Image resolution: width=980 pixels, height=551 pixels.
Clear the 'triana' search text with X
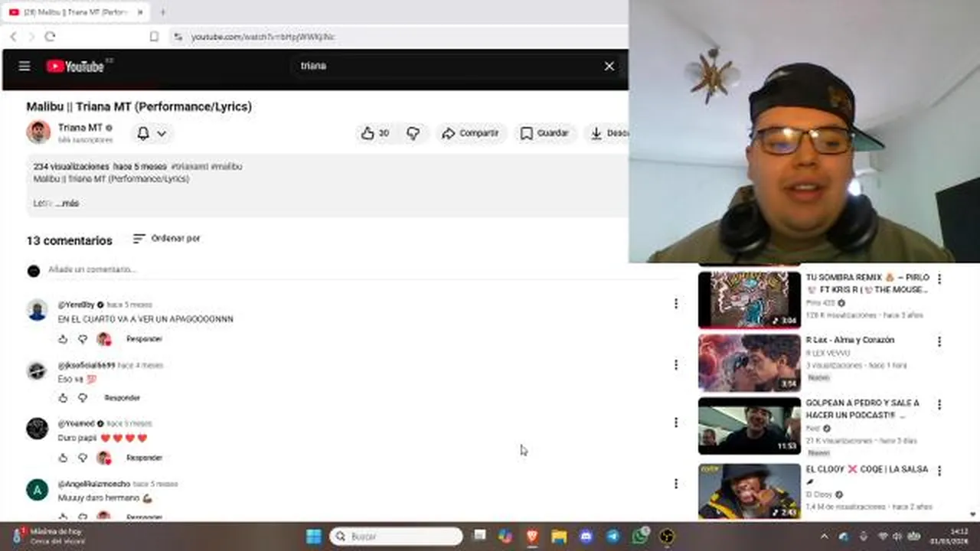pos(609,66)
